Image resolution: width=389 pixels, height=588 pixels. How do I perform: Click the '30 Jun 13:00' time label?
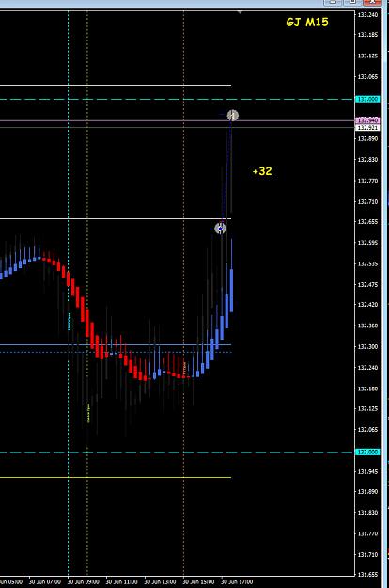pos(161,582)
